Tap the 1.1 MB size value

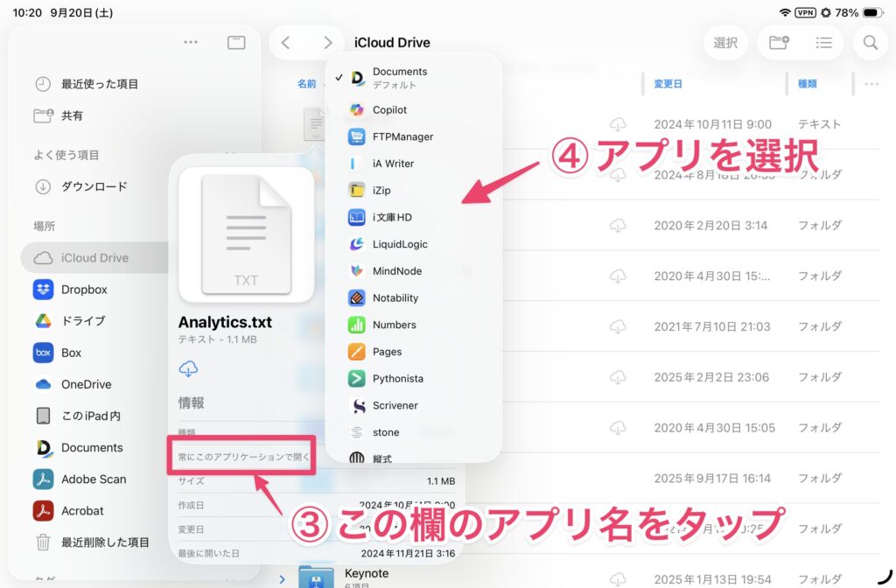tap(441, 481)
